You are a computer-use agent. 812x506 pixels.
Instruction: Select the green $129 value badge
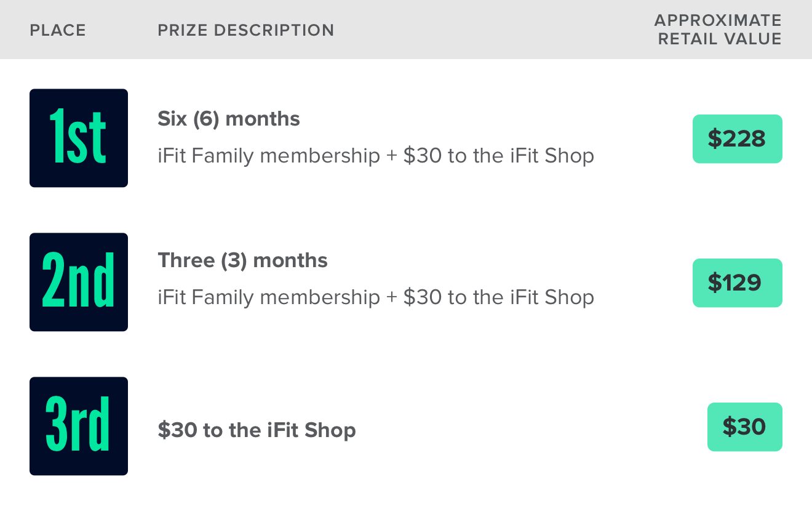[x=737, y=283]
